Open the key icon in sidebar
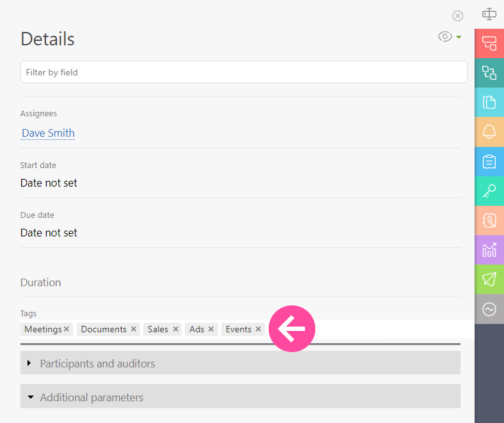The height and width of the screenshot is (423, 504). (x=489, y=191)
